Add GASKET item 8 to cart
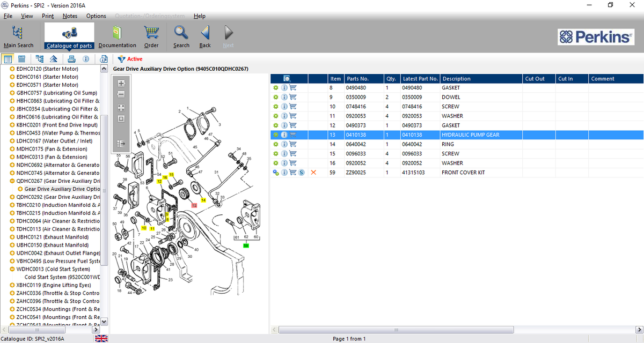The image size is (644, 343). coord(293,88)
